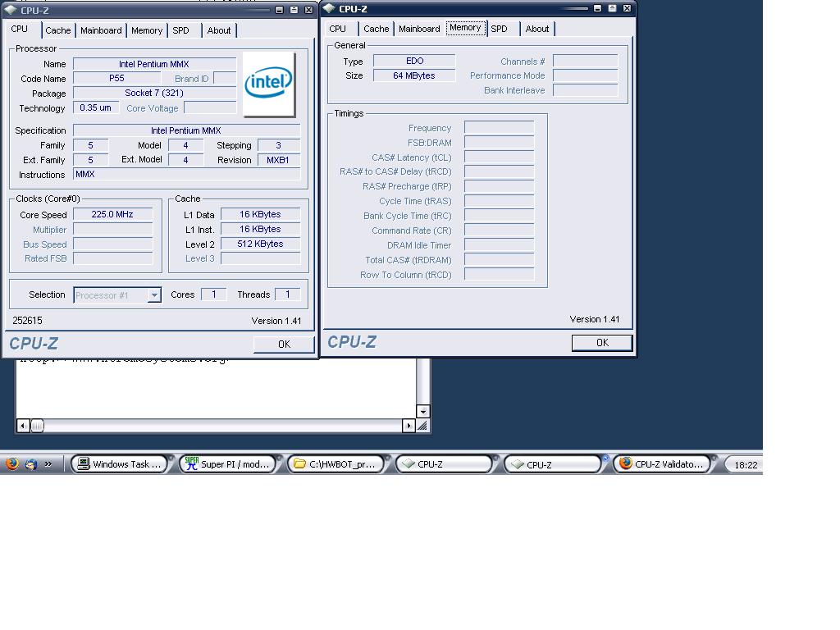This screenshot has width=840, height=630.
Task: Click the CPU-Z title icon of right window
Action: tap(329, 8)
